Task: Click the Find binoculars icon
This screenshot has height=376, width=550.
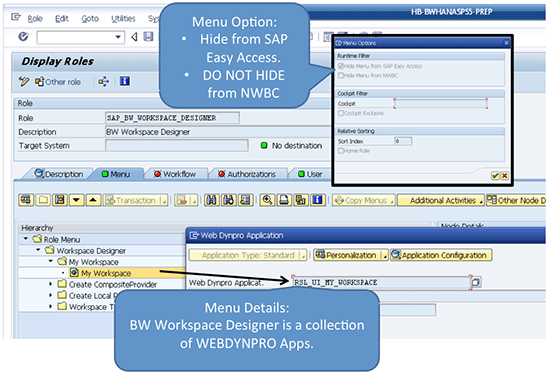Action: click(x=212, y=200)
